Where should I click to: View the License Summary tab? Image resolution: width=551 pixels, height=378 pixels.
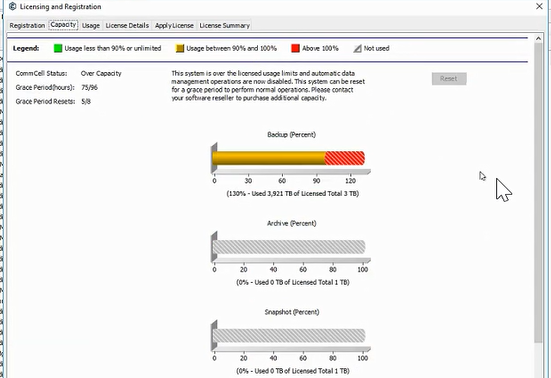coord(225,25)
